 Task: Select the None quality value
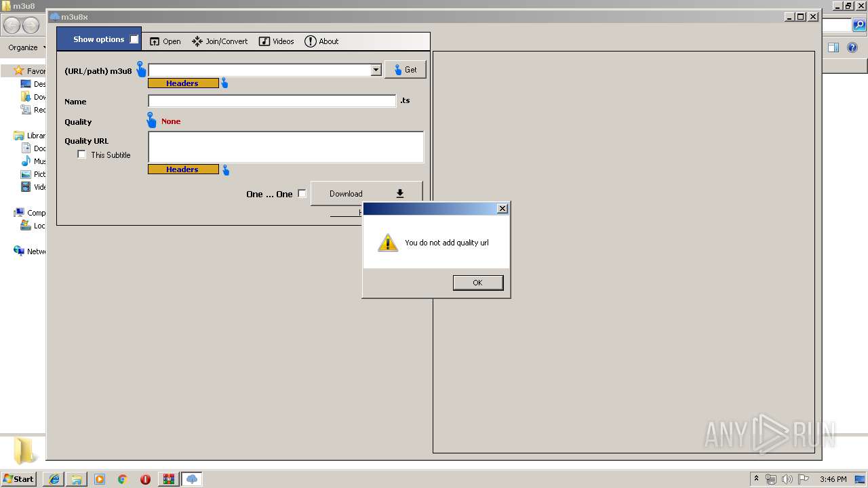[171, 121]
